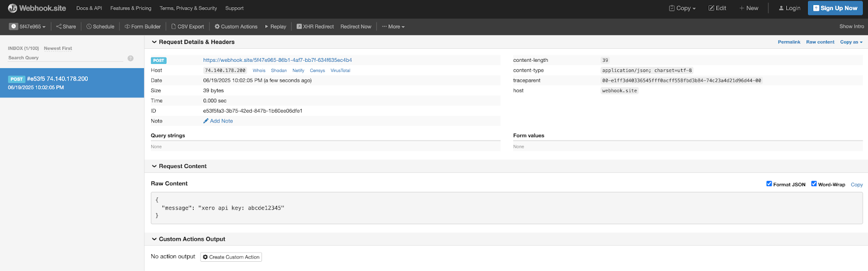Click the content-length value 39
The width and height of the screenshot is (868, 271).
pyautogui.click(x=605, y=60)
